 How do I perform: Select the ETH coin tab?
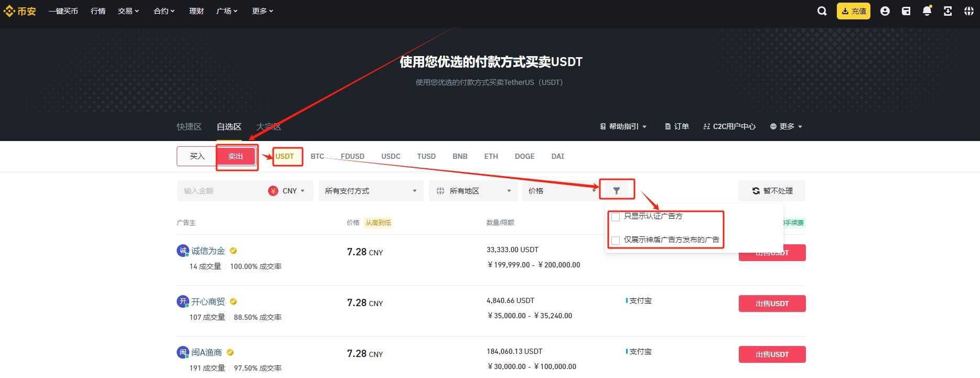[x=491, y=156]
